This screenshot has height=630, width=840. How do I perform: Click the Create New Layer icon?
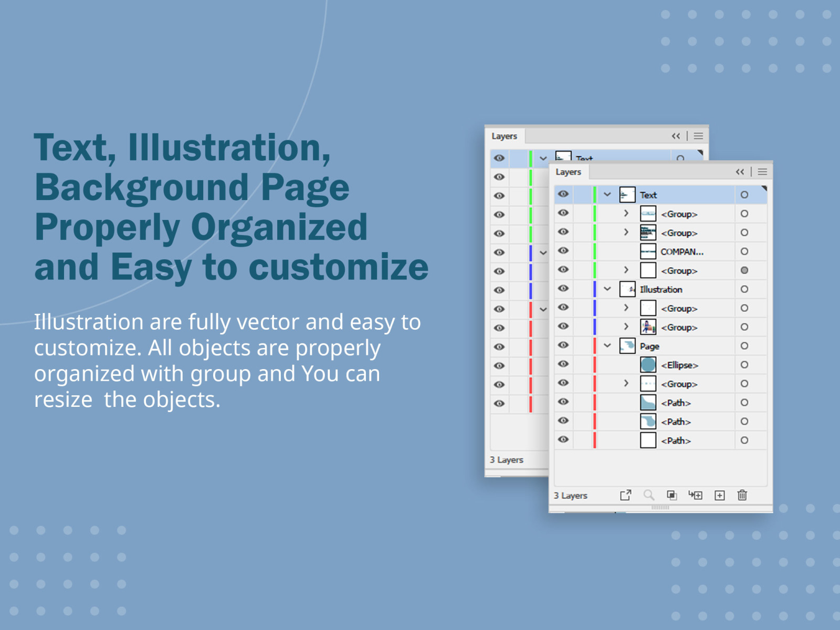(719, 495)
